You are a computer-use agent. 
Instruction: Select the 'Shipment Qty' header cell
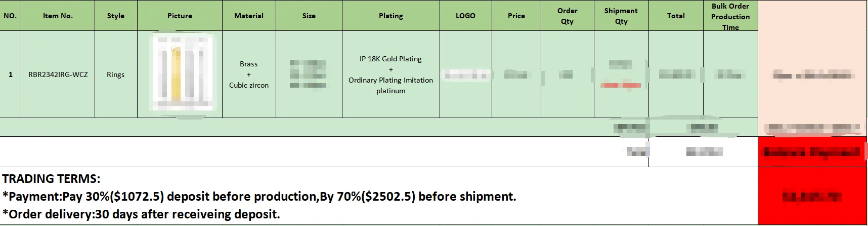click(x=621, y=16)
